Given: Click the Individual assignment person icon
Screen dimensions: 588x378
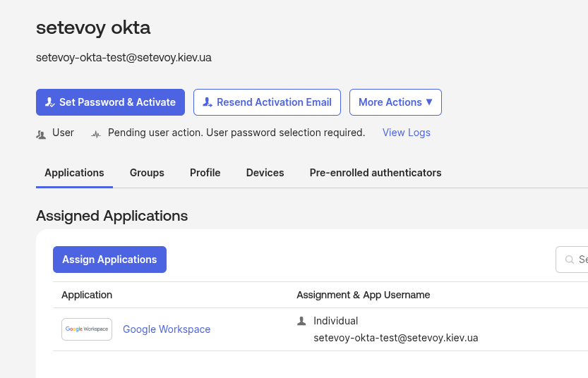Looking at the screenshot, I should 301,321.
